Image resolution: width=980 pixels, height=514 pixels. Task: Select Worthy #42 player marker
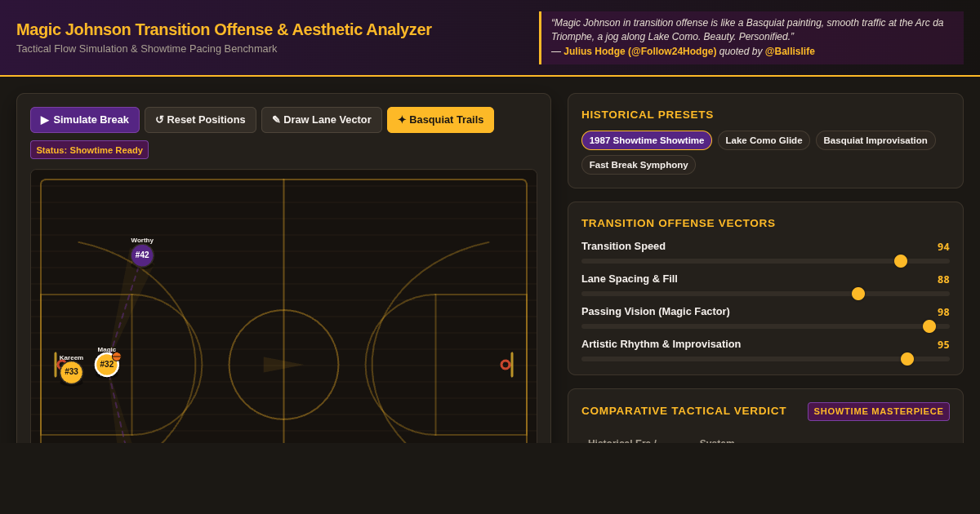point(142,255)
